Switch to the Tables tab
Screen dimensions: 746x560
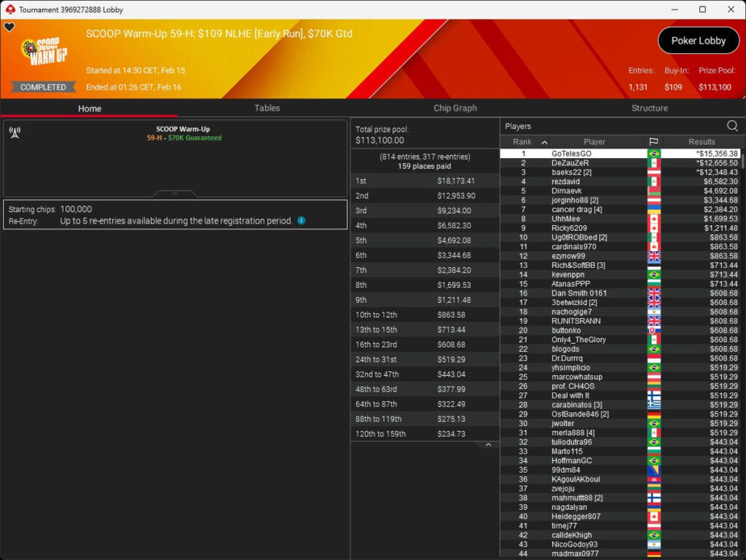click(267, 108)
